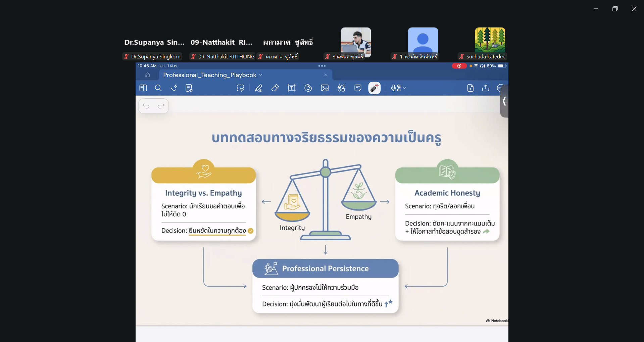This screenshot has height=342, width=644.
Task: Toggle the page thumbnails sidebar
Action: pyautogui.click(x=143, y=88)
